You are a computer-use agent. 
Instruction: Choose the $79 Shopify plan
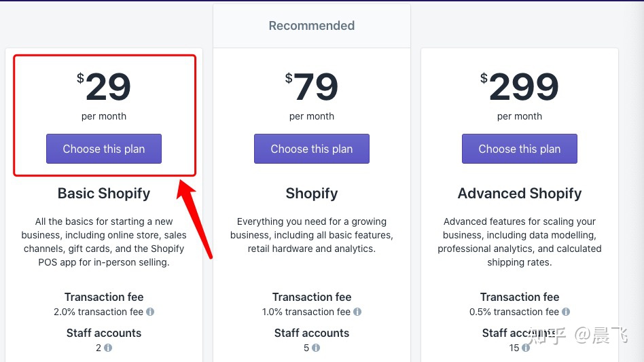(x=312, y=149)
